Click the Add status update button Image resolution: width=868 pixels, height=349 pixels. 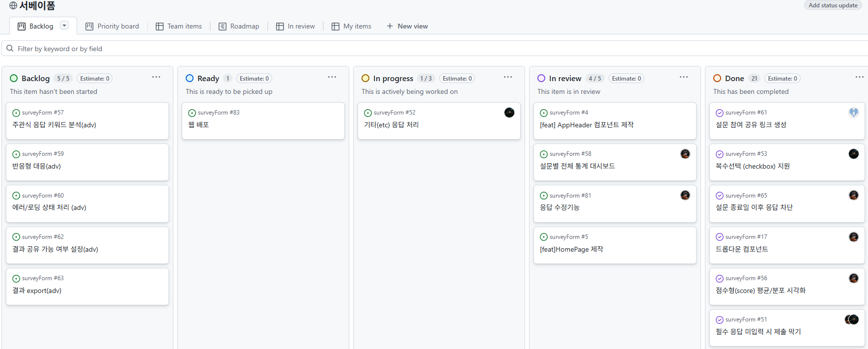833,5
